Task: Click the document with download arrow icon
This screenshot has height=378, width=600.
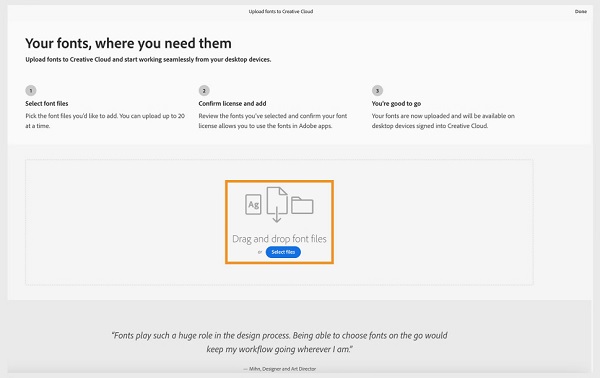Action: coord(277,204)
